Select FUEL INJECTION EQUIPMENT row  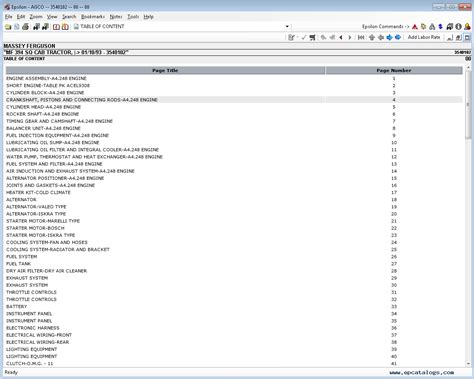pyautogui.click(x=234, y=135)
